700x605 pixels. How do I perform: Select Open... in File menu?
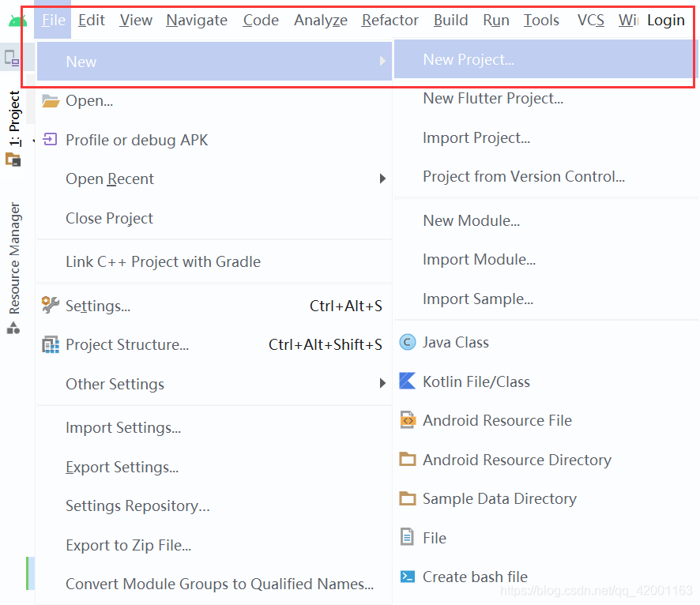tap(214, 101)
